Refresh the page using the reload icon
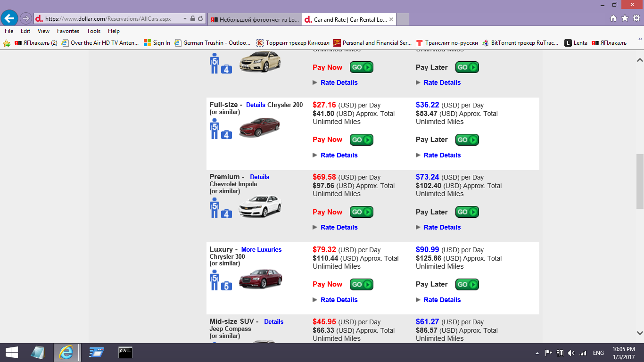The width and height of the screenshot is (644, 362). (x=200, y=19)
